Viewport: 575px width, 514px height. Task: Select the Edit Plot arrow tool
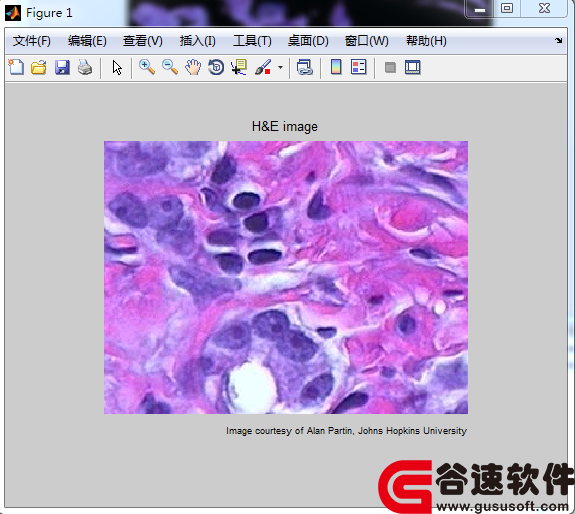tap(117, 67)
